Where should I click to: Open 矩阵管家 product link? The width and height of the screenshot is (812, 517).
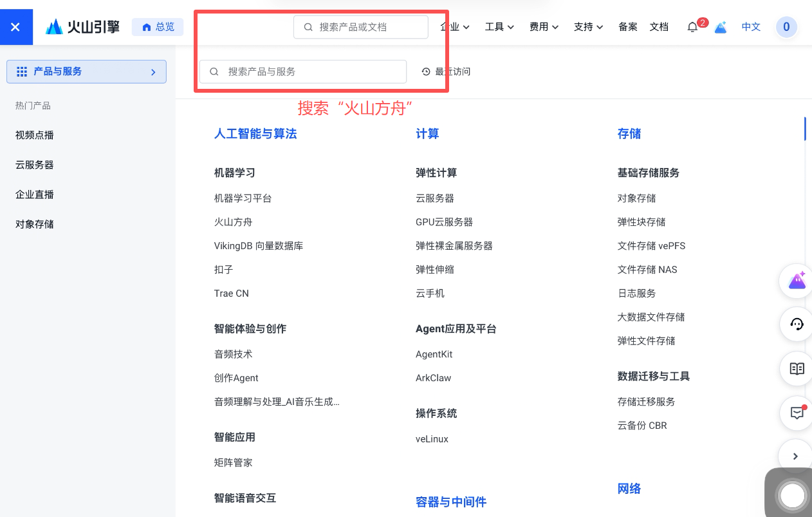[x=234, y=463]
